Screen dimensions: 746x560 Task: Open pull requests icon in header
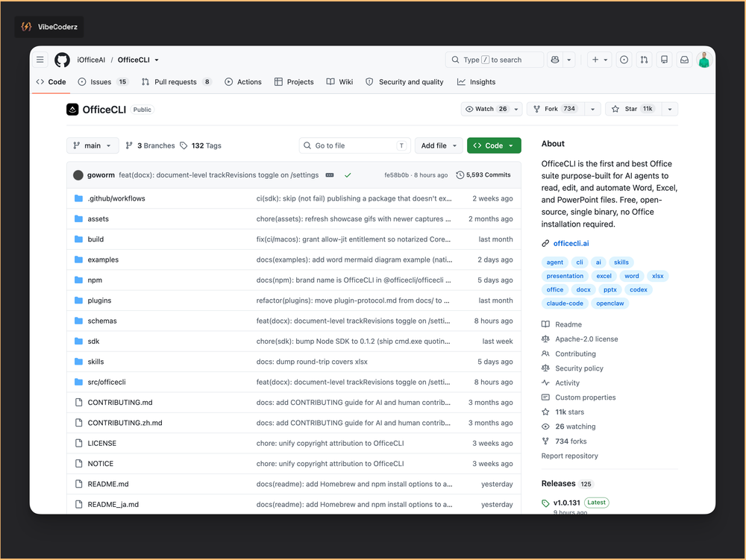pos(644,60)
